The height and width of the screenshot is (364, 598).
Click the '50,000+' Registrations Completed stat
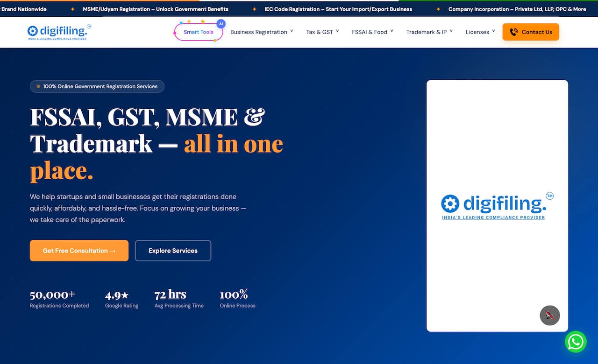coord(59,299)
